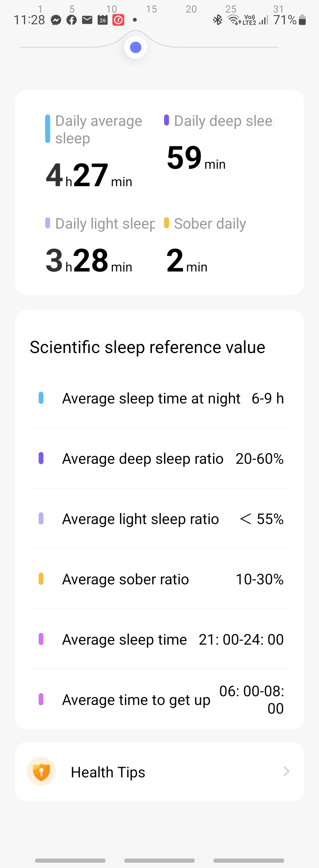Tap the yellow Sober daily color marker

pos(166,223)
